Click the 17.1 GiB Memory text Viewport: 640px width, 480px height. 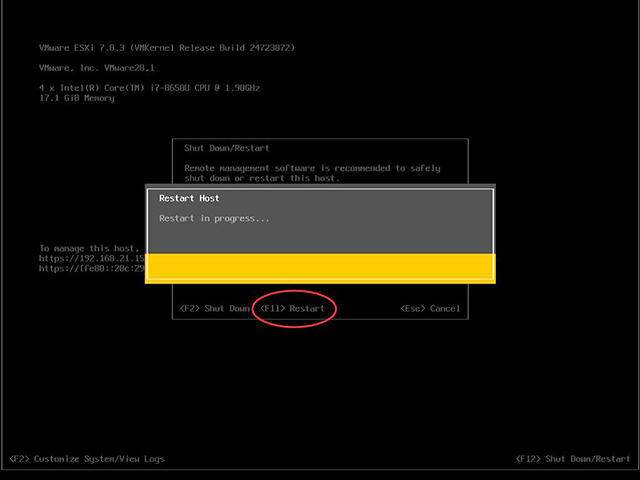click(77, 98)
